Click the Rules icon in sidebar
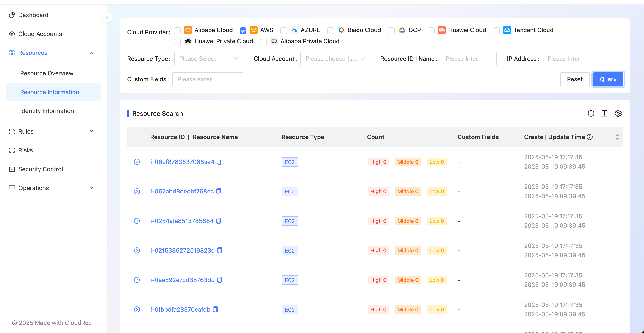This screenshot has height=333, width=644. pyautogui.click(x=12, y=131)
